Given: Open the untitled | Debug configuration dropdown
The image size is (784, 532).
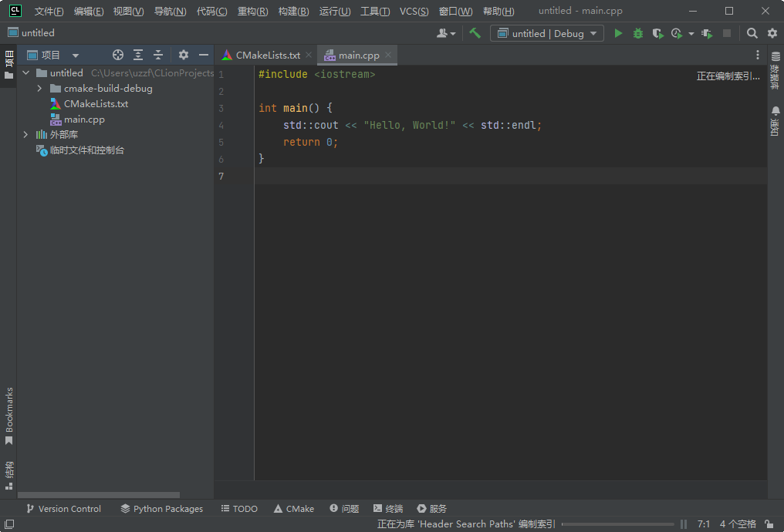Looking at the screenshot, I should point(547,33).
